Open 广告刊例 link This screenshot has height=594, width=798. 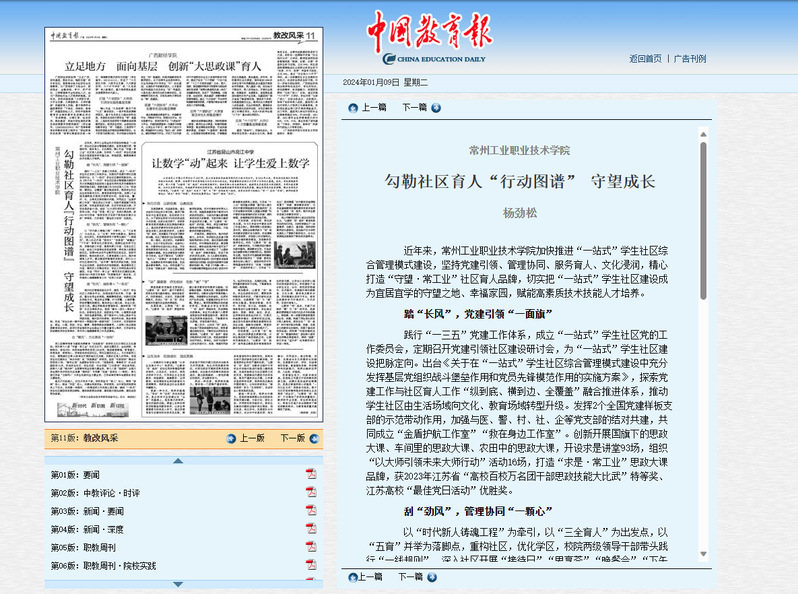click(690, 59)
